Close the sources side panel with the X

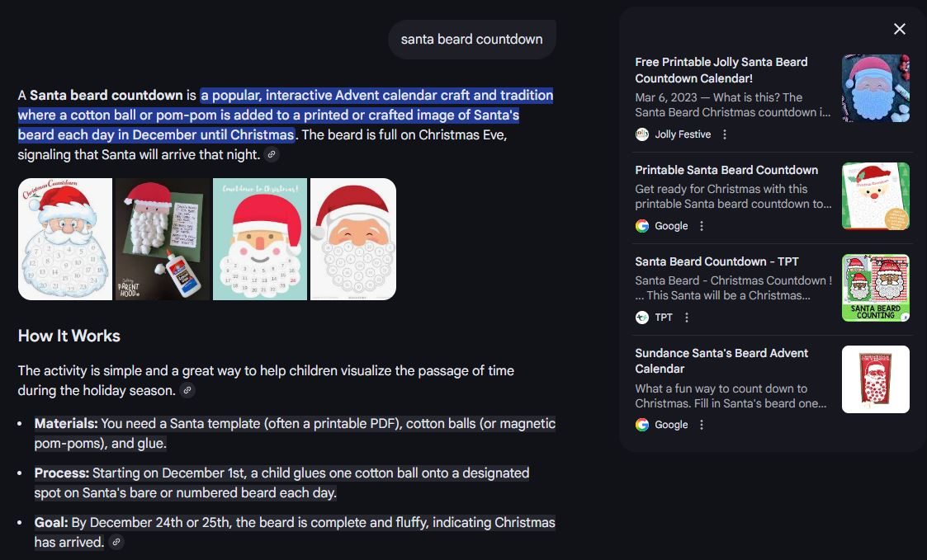899,28
